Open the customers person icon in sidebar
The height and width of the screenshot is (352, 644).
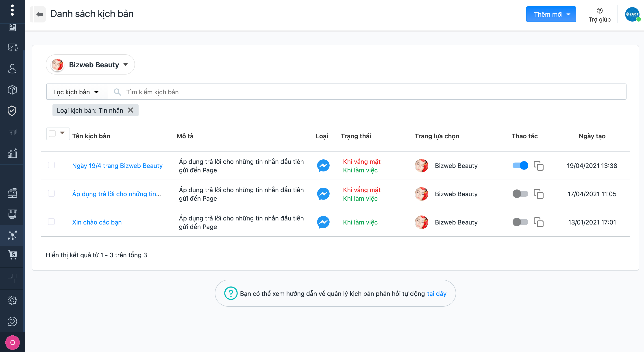12,69
